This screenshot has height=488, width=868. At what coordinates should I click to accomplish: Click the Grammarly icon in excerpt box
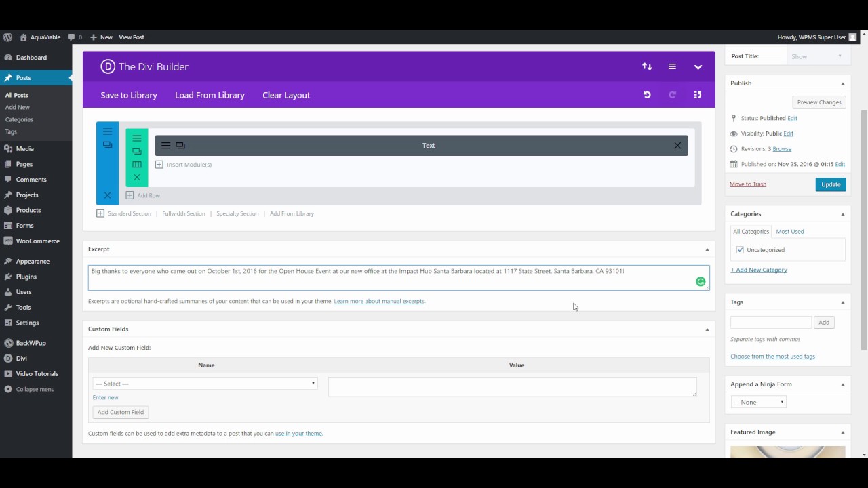[701, 281]
